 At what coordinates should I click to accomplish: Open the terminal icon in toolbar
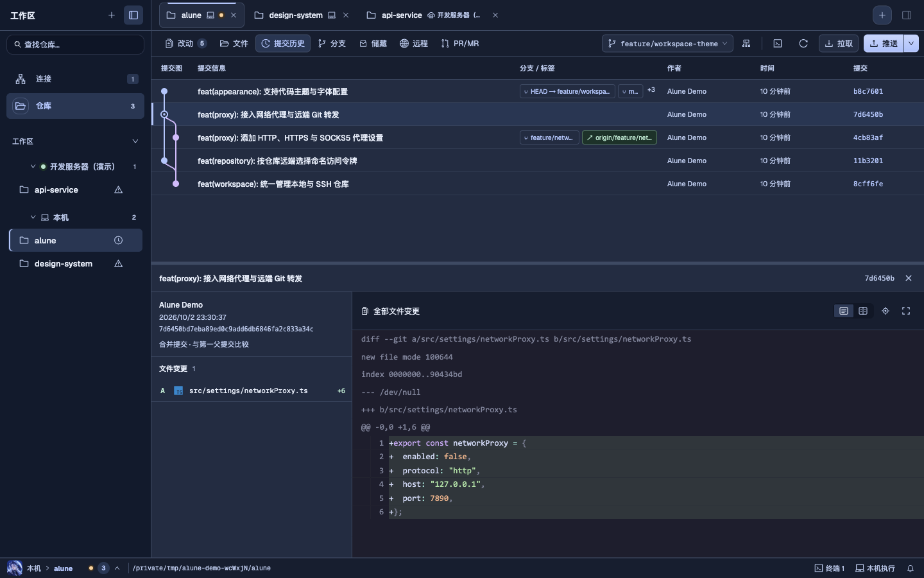[778, 44]
